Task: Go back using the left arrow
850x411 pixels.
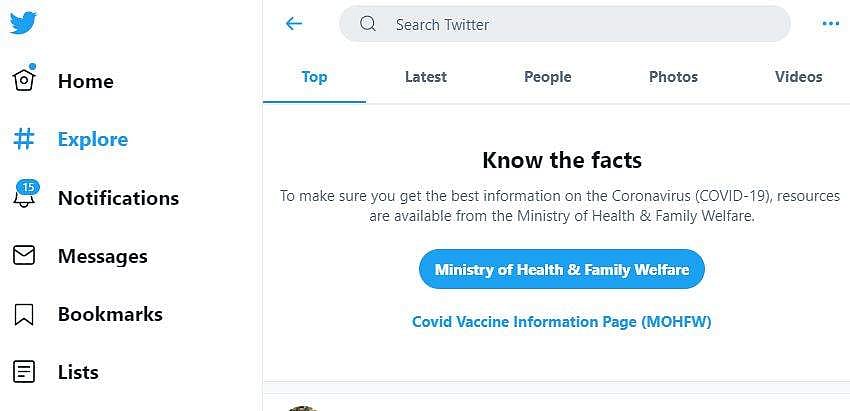Action: 293,24
